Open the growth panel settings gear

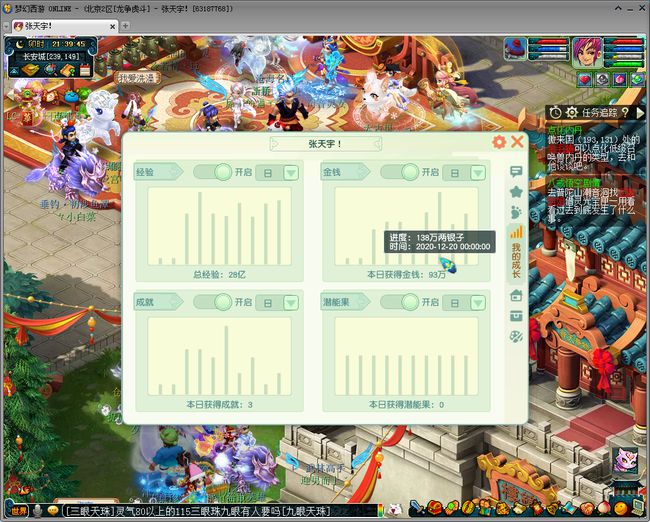499,142
